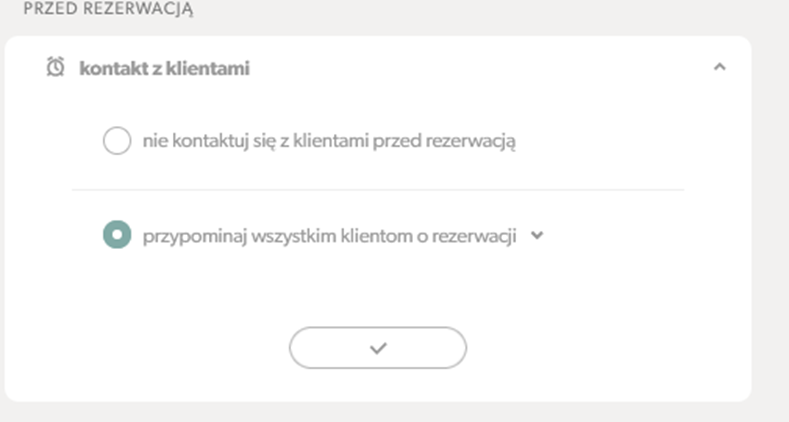The image size is (789, 422).
Task: Click the teal filled radio circle
Action: click(x=117, y=234)
